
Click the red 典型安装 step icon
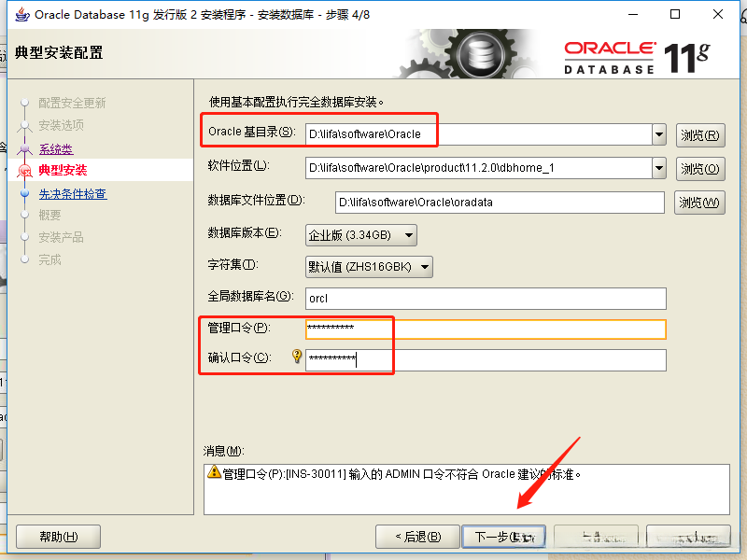coord(24,171)
